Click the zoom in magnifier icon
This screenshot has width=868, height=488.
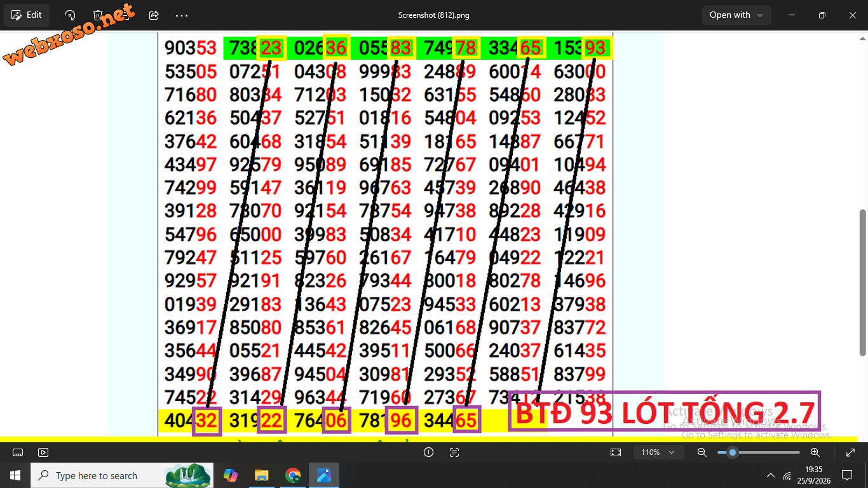click(x=815, y=452)
